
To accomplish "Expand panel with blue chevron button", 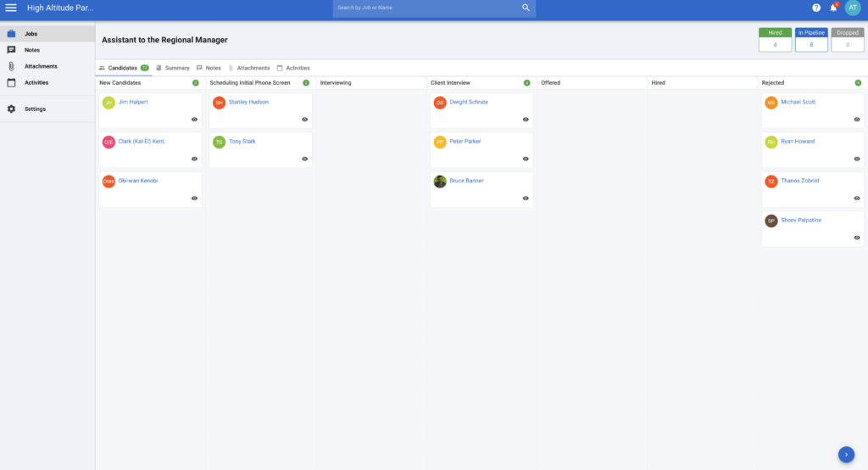I will 846,454.
